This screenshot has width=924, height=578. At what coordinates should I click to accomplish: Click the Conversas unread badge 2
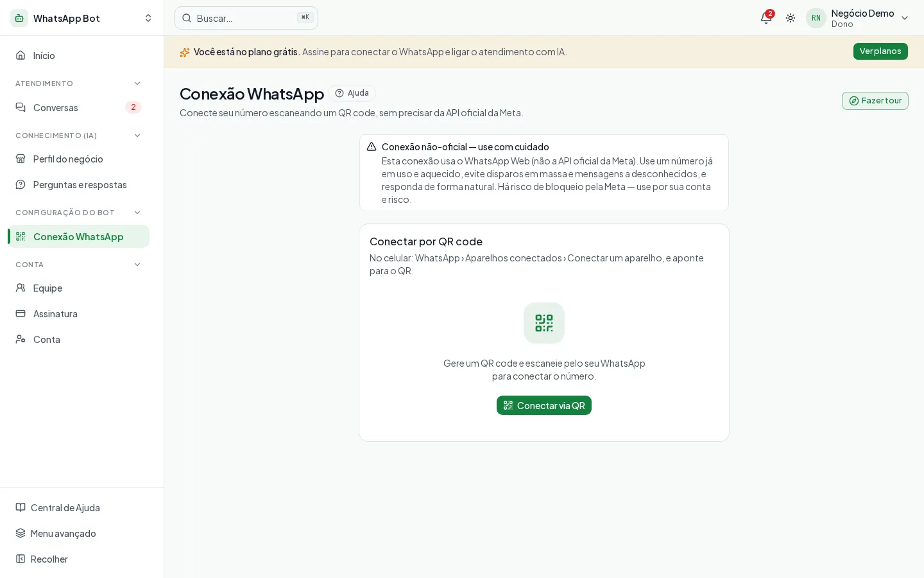(133, 107)
